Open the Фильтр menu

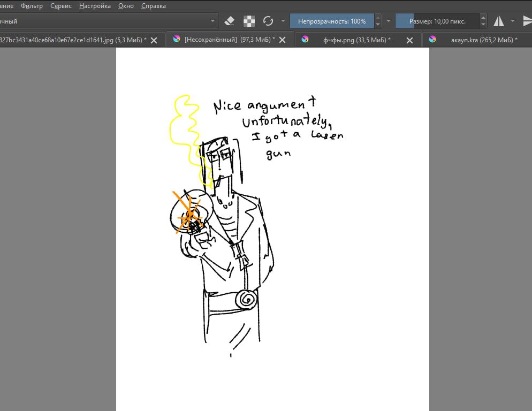[x=32, y=6]
